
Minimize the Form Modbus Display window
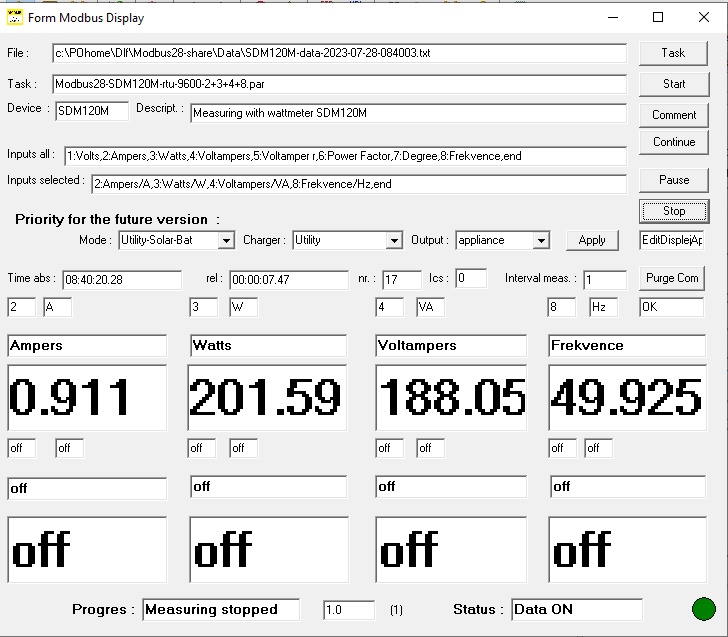click(613, 17)
